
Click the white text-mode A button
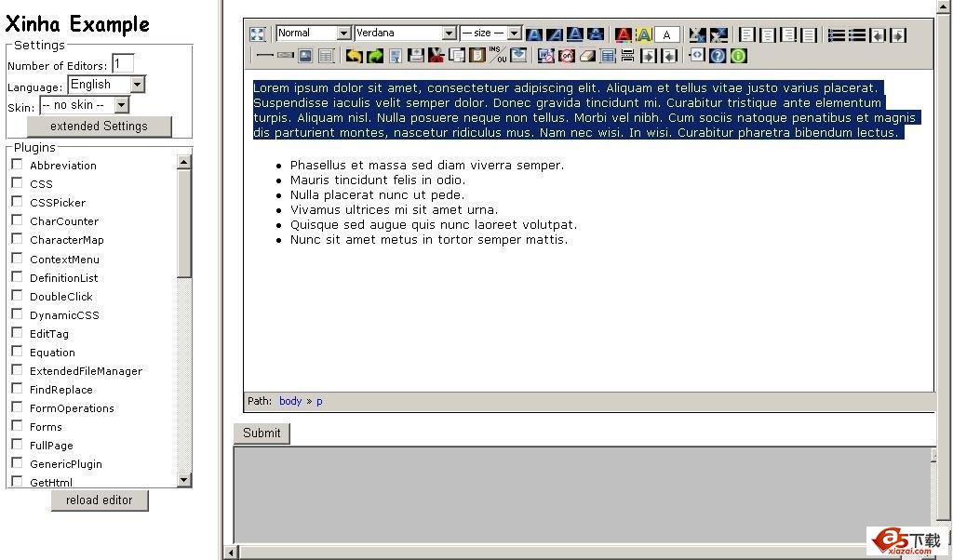(666, 34)
